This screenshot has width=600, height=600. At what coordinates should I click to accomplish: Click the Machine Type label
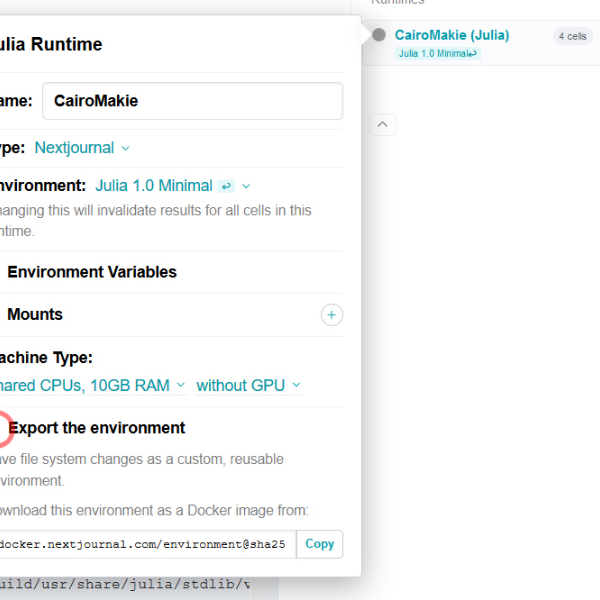coord(46,358)
